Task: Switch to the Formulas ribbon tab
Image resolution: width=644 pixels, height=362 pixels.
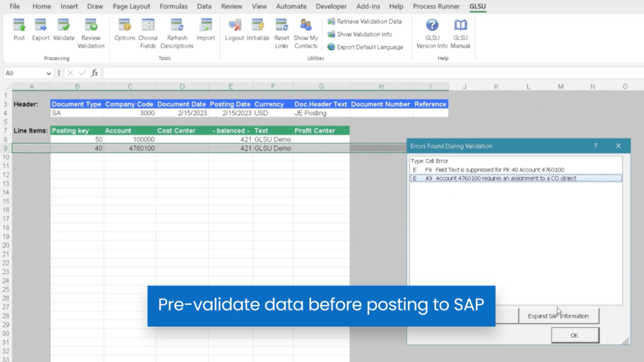Action: (174, 6)
